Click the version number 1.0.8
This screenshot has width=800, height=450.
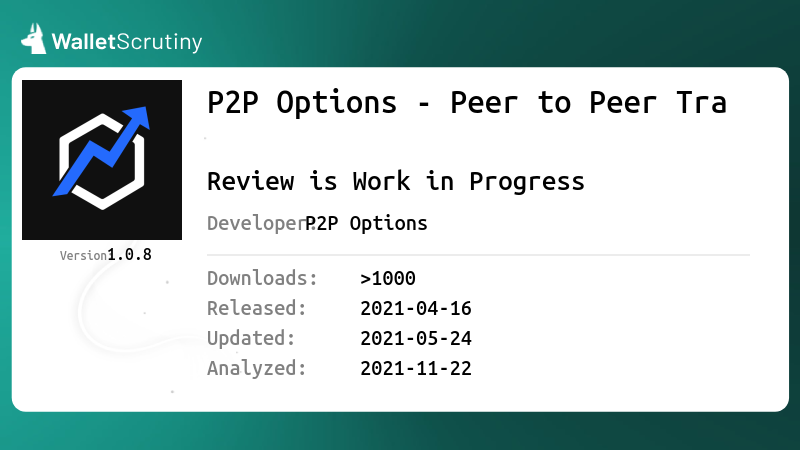130,255
